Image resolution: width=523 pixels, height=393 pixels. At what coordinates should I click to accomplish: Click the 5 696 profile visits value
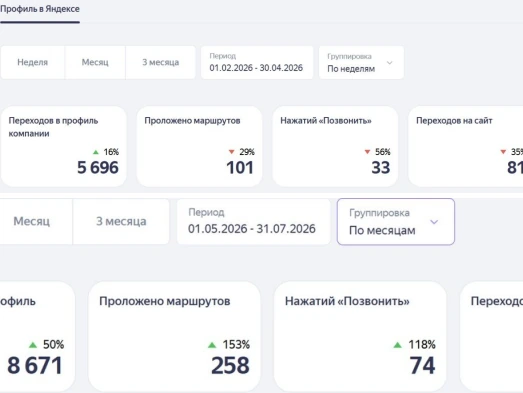[x=98, y=167]
